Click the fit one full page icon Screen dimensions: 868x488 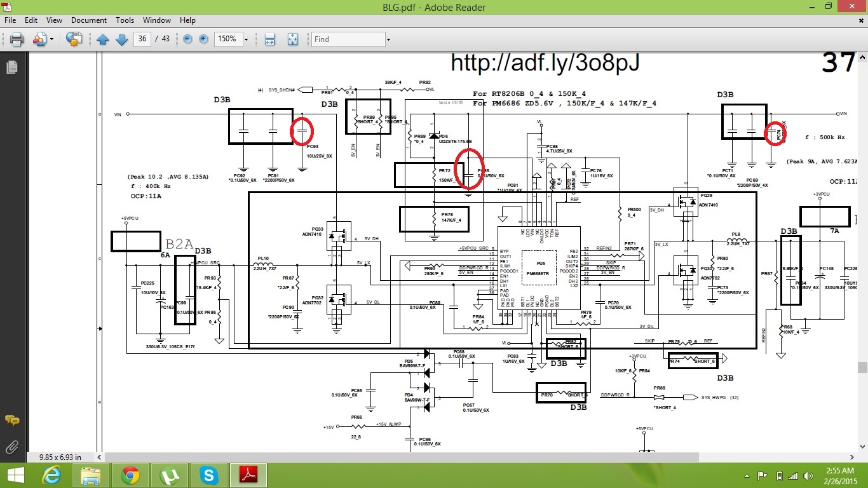pos(292,39)
